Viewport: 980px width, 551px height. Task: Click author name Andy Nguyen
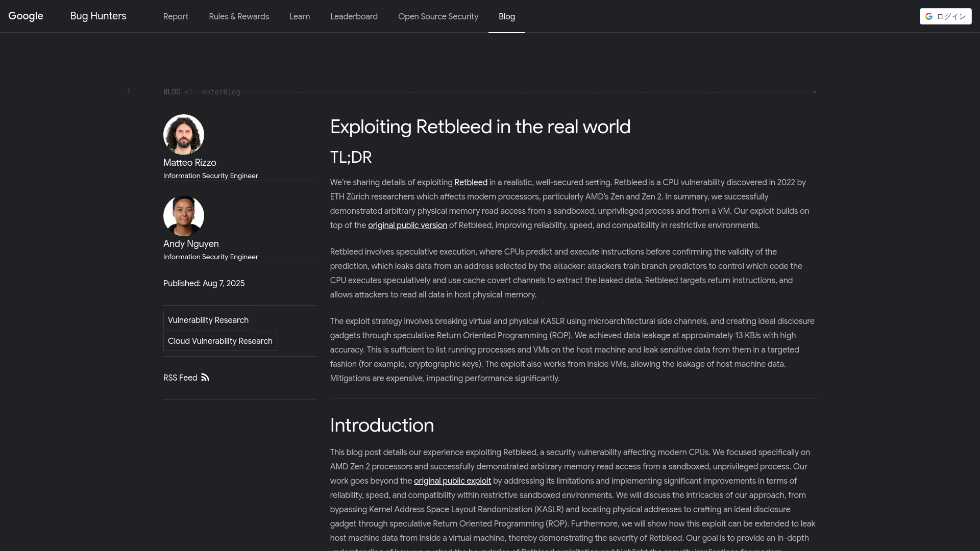pyautogui.click(x=191, y=244)
